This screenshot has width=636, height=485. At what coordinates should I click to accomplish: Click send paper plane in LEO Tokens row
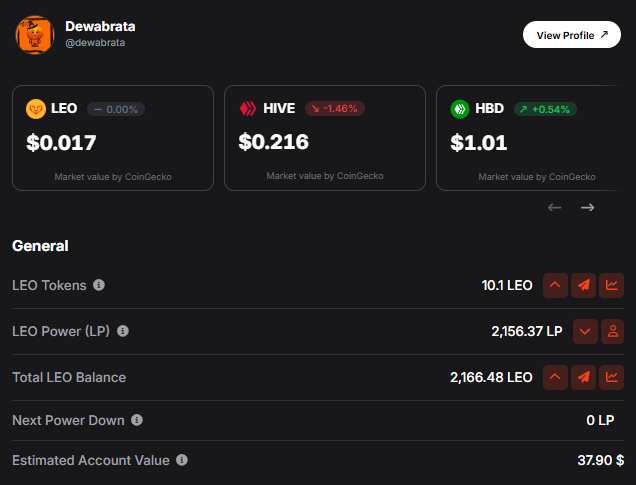click(584, 285)
